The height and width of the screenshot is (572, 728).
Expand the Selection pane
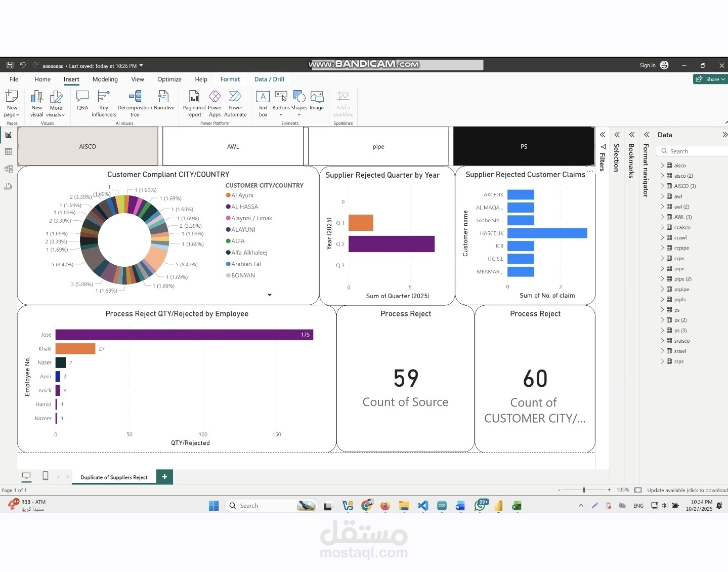click(617, 135)
